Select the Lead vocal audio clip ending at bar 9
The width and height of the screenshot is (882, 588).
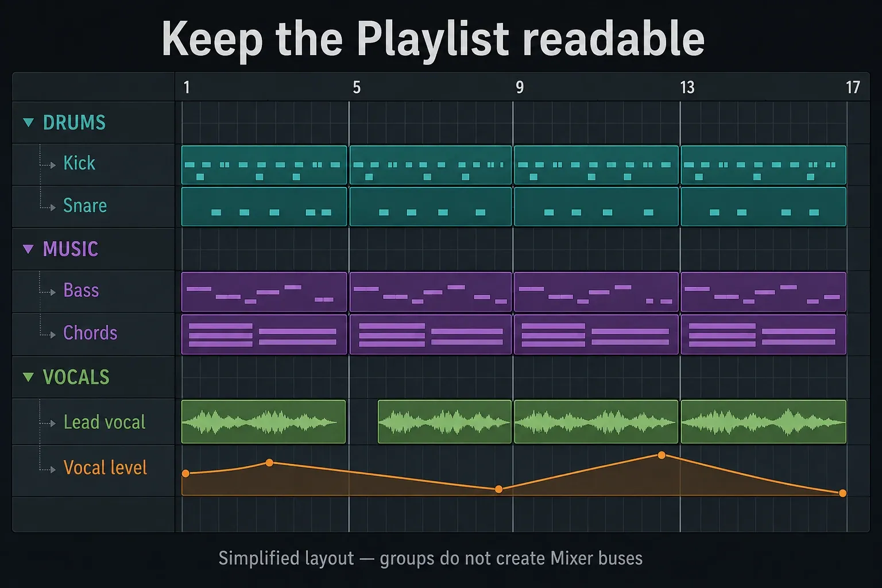(x=444, y=422)
